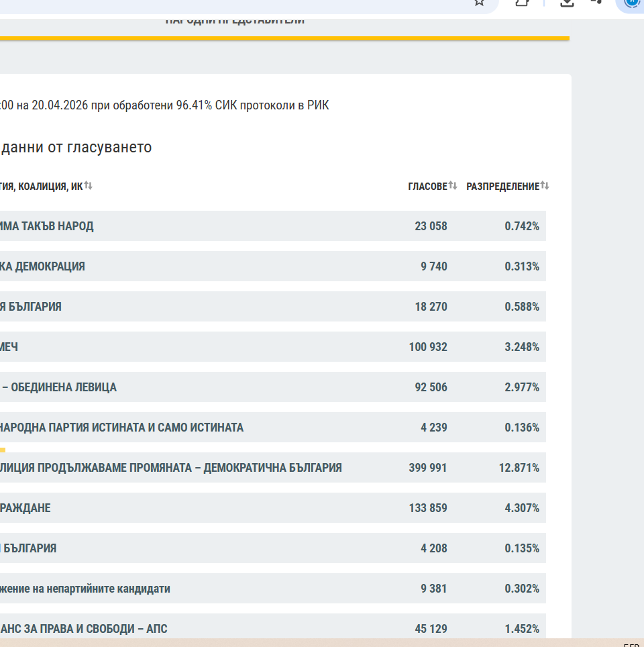644x647 pixels.
Task: Click row for непартийните кандидати
Action: pos(85,589)
